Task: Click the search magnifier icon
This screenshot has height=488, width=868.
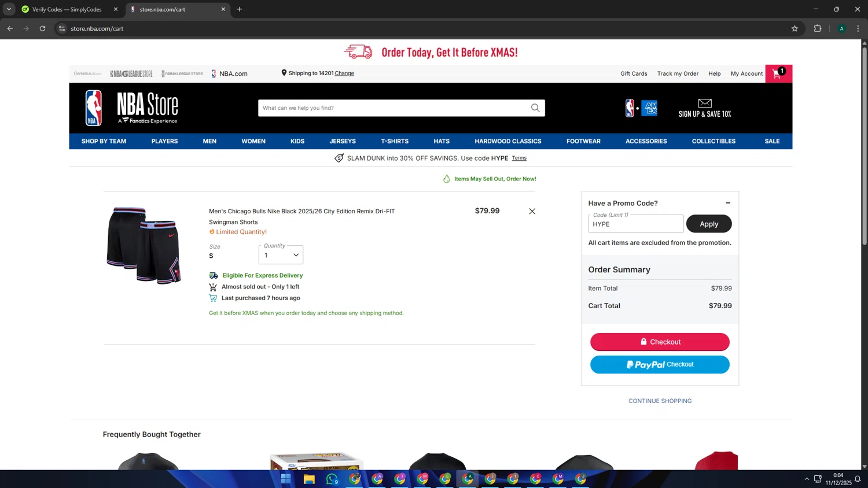Action: point(535,108)
